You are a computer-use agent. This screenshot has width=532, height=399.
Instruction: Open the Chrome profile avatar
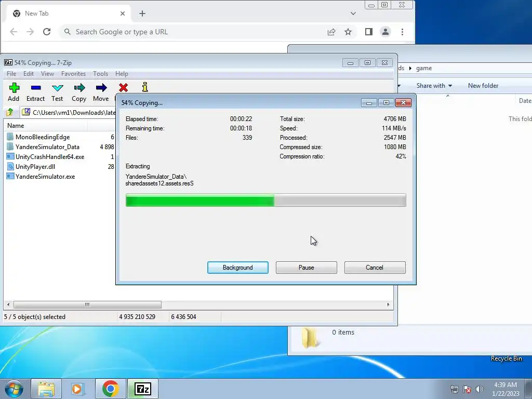pyautogui.click(x=385, y=32)
